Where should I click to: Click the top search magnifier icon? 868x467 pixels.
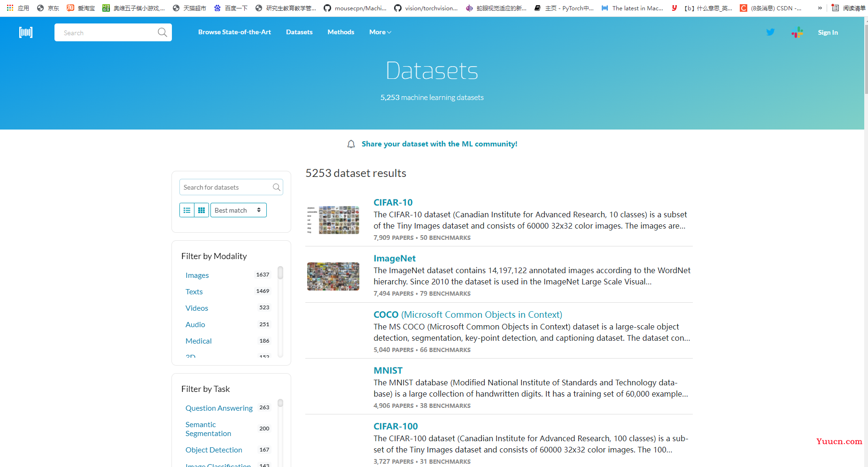[x=162, y=32]
